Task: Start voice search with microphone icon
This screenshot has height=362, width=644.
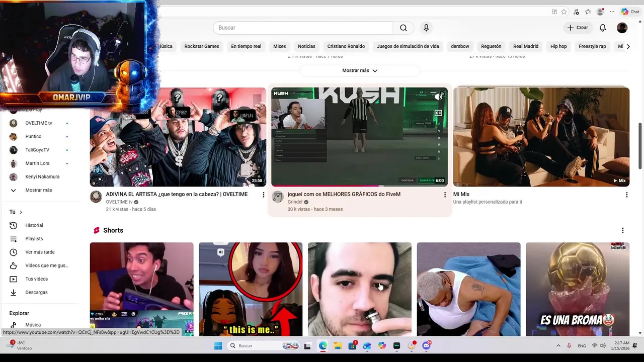Action: (426, 28)
